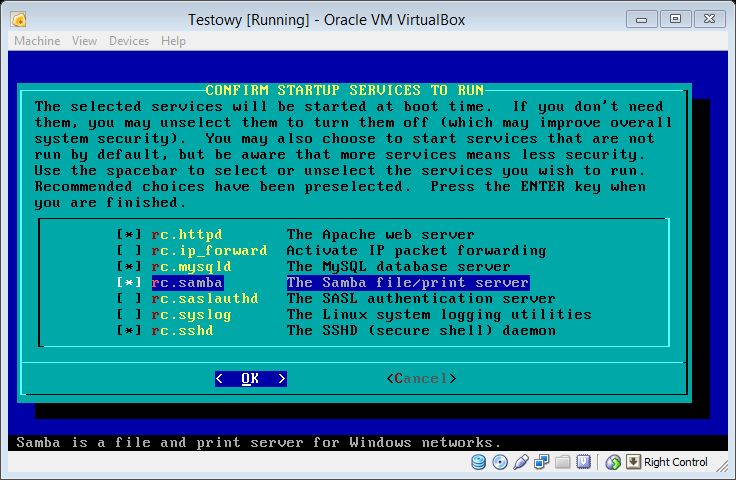
Task: Select the rc.sshd service name
Action: click(x=183, y=330)
